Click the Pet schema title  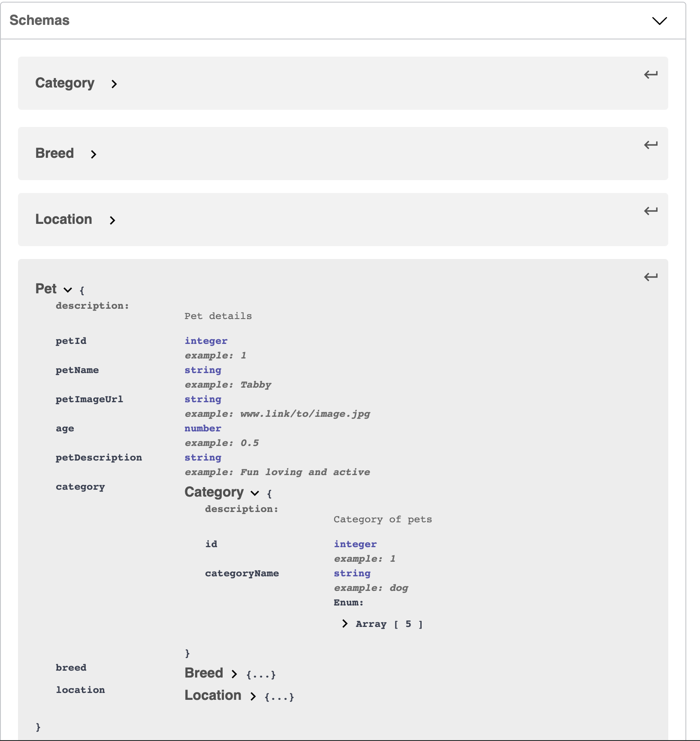46,289
